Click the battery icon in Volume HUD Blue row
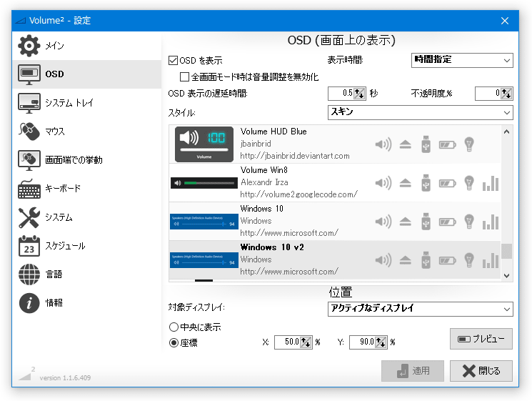The height and width of the screenshot is (401, 532). click(x=448, y=145)
